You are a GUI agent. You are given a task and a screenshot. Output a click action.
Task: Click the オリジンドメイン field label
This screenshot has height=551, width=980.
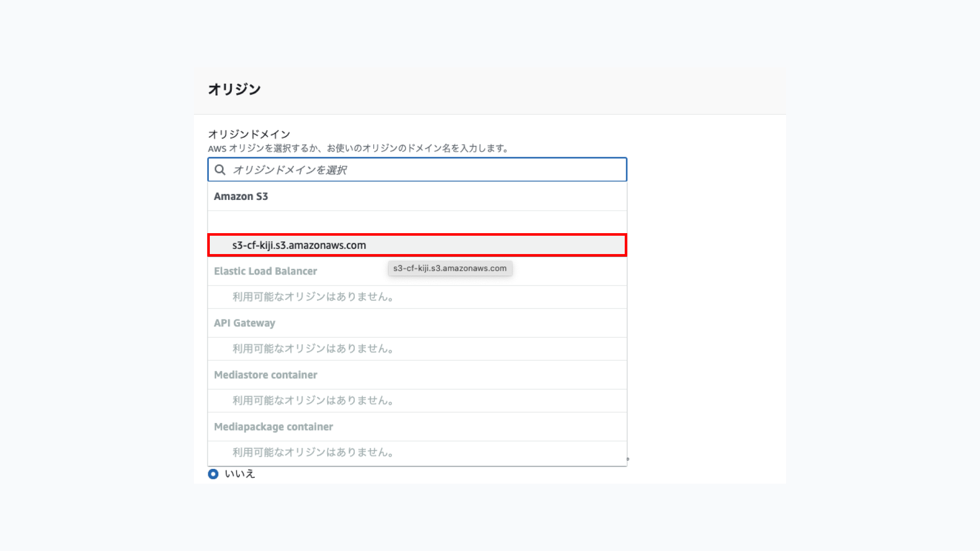pos(249,134)
